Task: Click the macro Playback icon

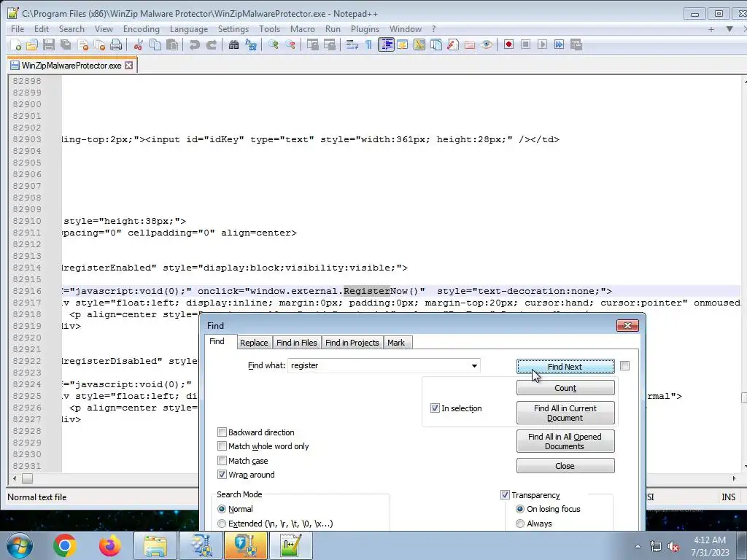Action: point(542,44)
